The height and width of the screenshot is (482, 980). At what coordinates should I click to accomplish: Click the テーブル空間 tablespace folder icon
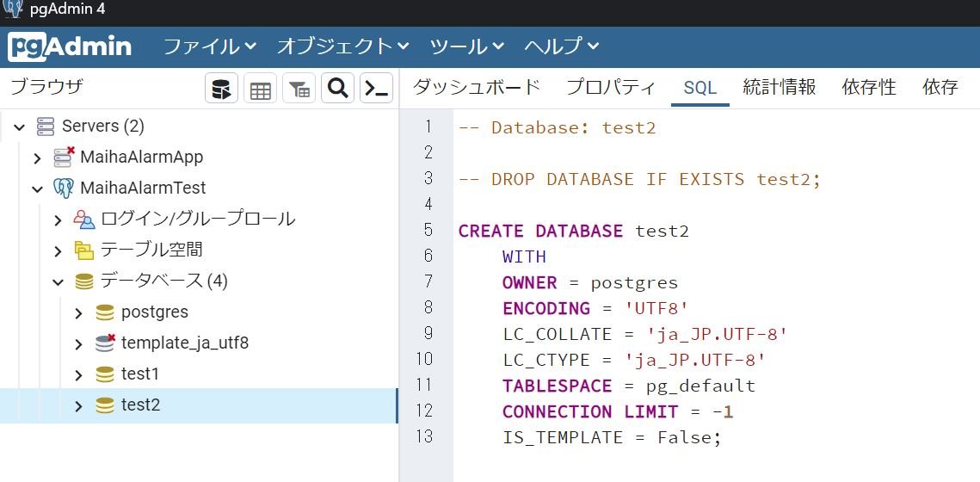(x=83, y=250)
